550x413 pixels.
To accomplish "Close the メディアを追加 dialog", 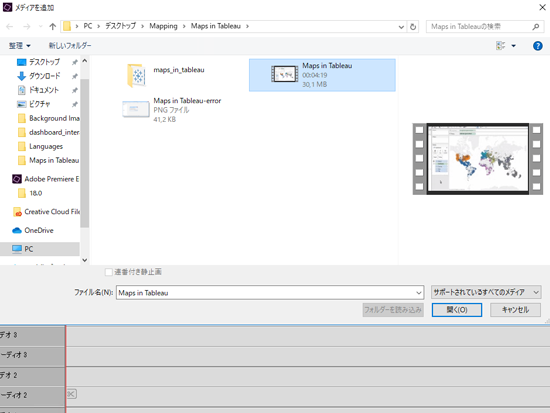I will pyautogui.click(x=542, y=7).
